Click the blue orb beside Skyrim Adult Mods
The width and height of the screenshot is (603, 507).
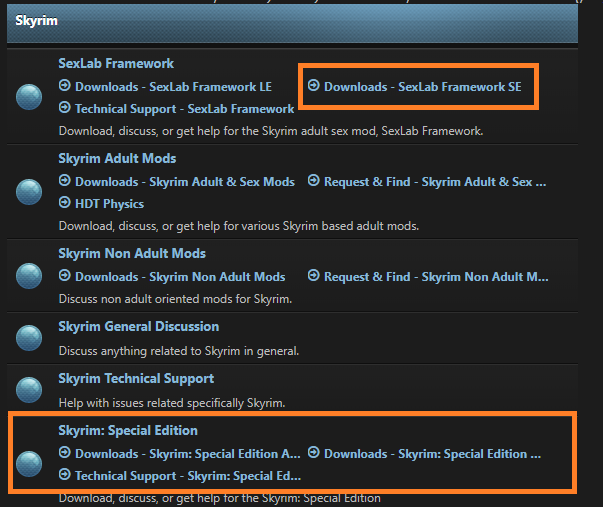29,192
